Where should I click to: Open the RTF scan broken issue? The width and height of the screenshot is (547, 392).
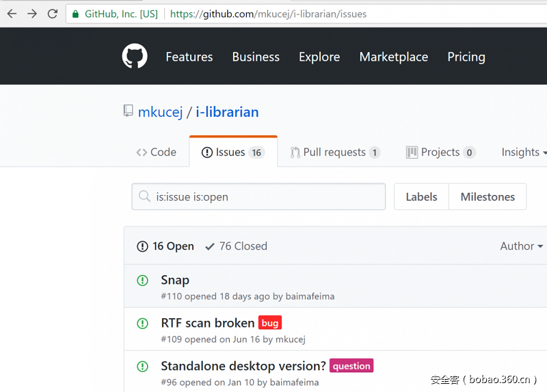(x=208, y=323)
